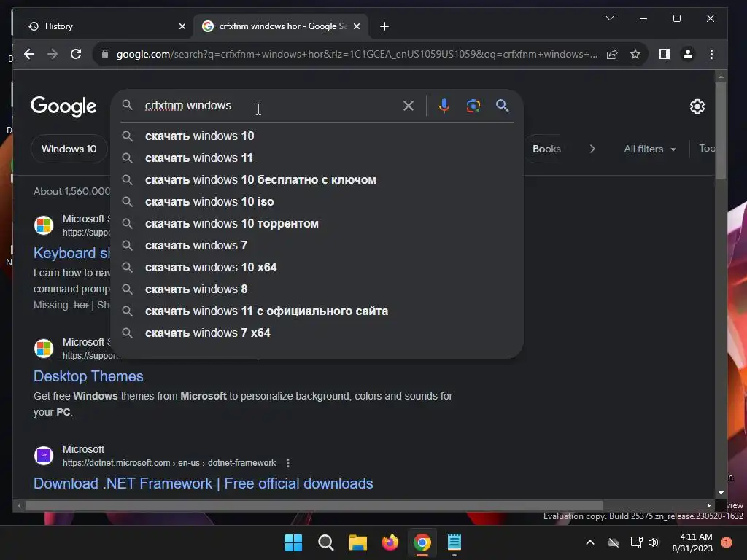The width and height of the screenshot is (747, 560).
Task: Open Notepad from taskbar
Action: pos(454,542)
